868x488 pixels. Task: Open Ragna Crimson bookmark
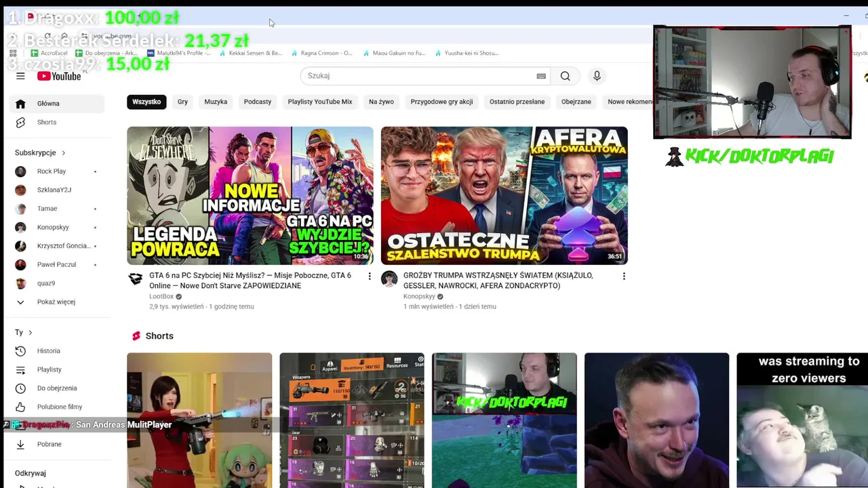pyautogui.click(x=322, y=53)
